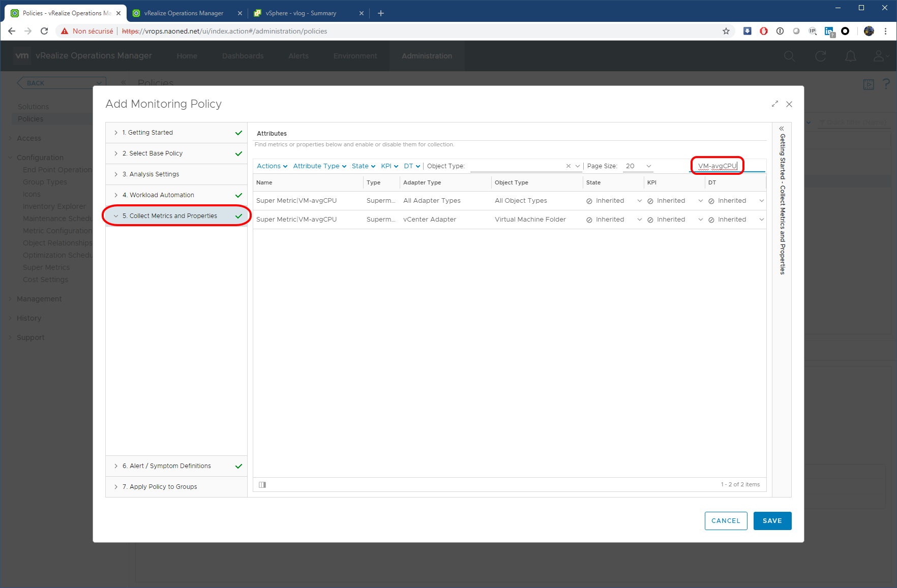
Task: Open the Attribute Type filter dropdown
Action: (319, 166)
